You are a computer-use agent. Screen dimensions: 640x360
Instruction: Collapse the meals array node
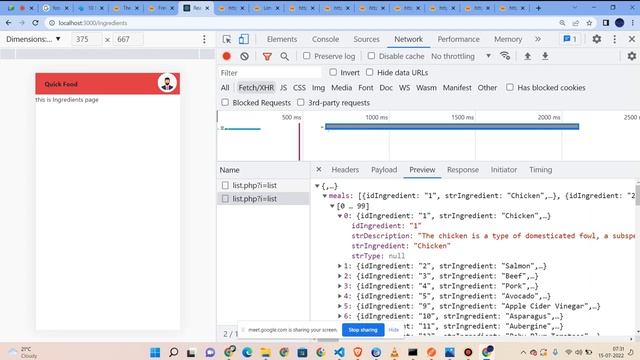(x=325, y=196)
